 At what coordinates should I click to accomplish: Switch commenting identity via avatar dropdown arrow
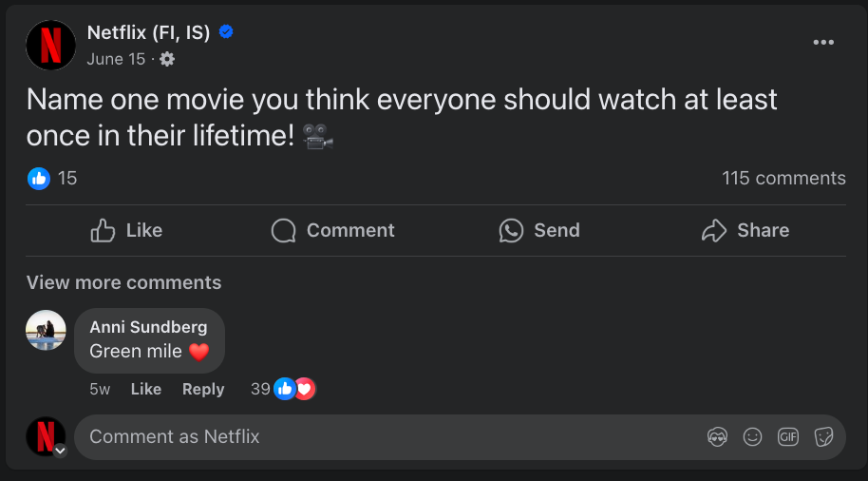point(61,451)
